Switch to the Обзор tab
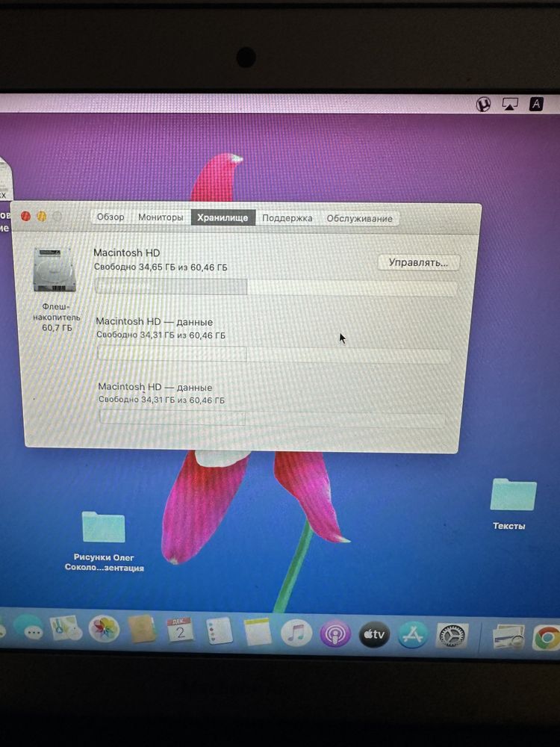The width and height of the screenshot is (560, 747). [x=111, y=217]
